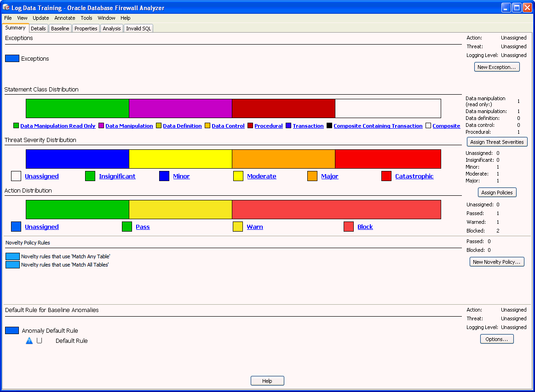Switch to the Analysis tab

tap(112, 28)
